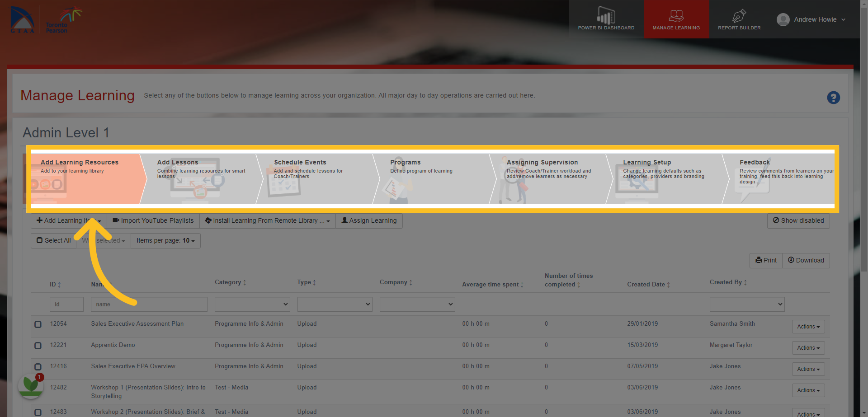This screenshot has width=868, height=417.
Task: Click the green plant notification badge icon
Action: (31, 385)
